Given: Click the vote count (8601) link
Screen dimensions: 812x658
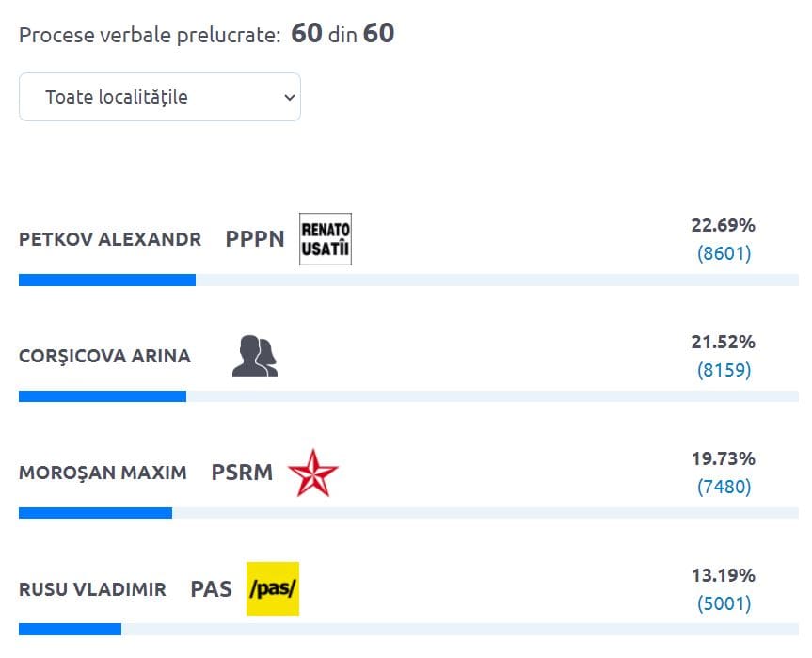Looking at the screenshot, I should tap(724, 253).
